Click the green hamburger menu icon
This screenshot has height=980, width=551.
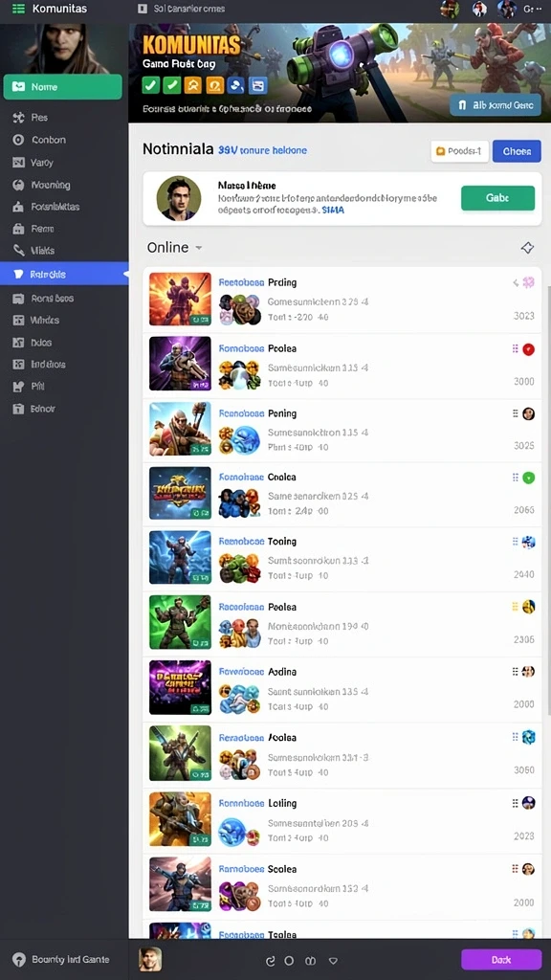point(19,9)
